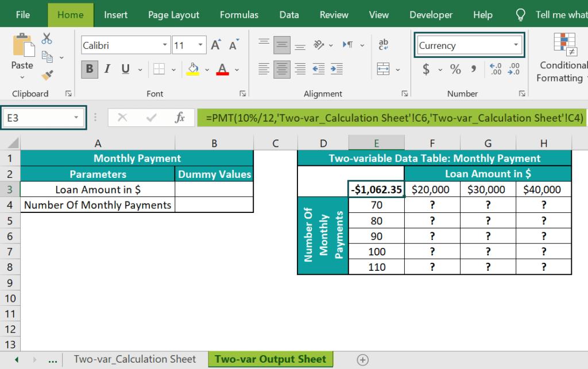
Task: Switch to the Formulas ribbon tab
Action: click(239, 15)
